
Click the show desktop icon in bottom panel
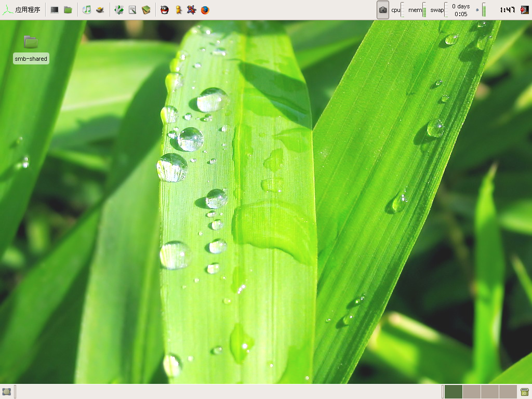coord(6,392)
